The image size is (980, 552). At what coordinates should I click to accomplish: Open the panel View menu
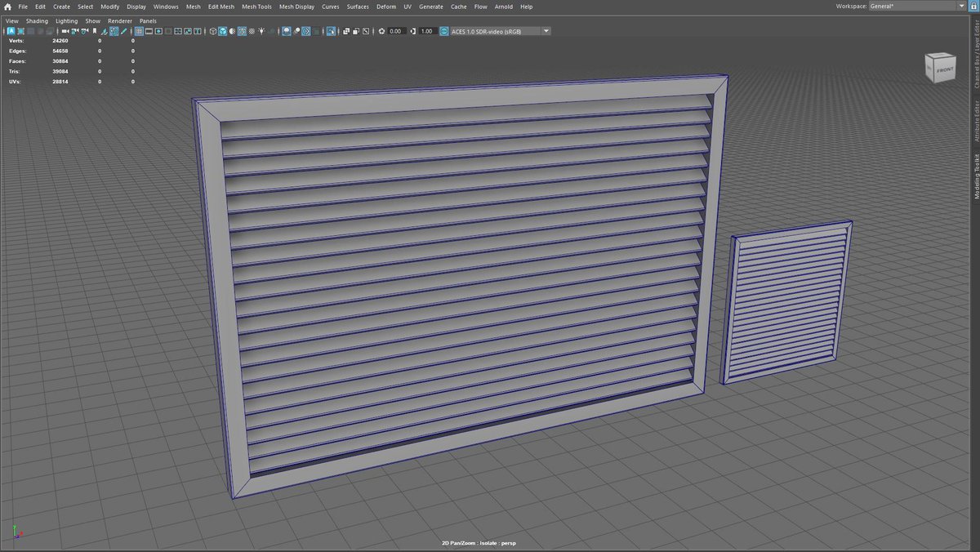[12, 20]
